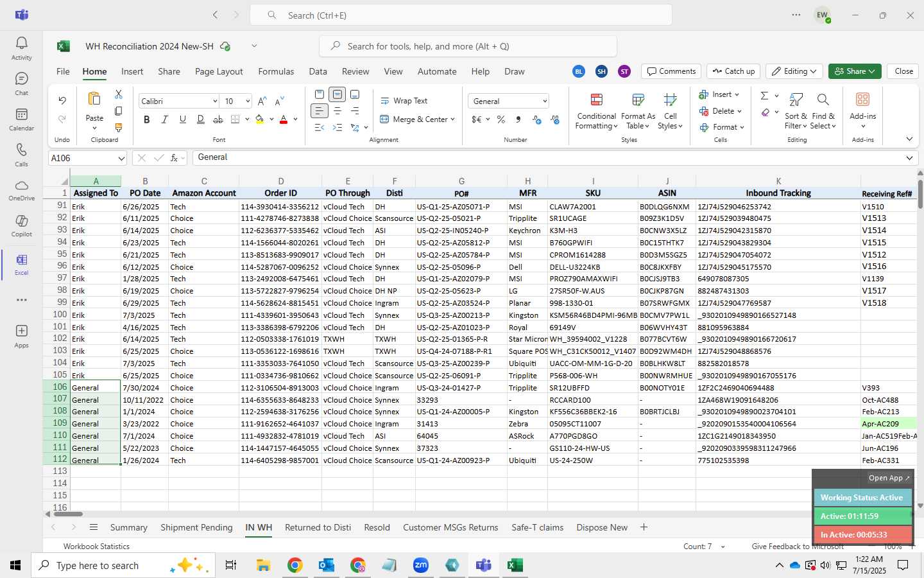This screenshot has width=924, height=578.
Task: Open Zoom from Windows taskbar
Action: coord(421,565)
